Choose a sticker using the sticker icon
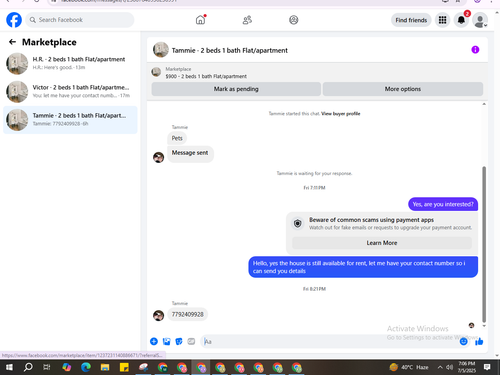The height and width of the screenshot is (375, 500). click(x=179, y=341)
